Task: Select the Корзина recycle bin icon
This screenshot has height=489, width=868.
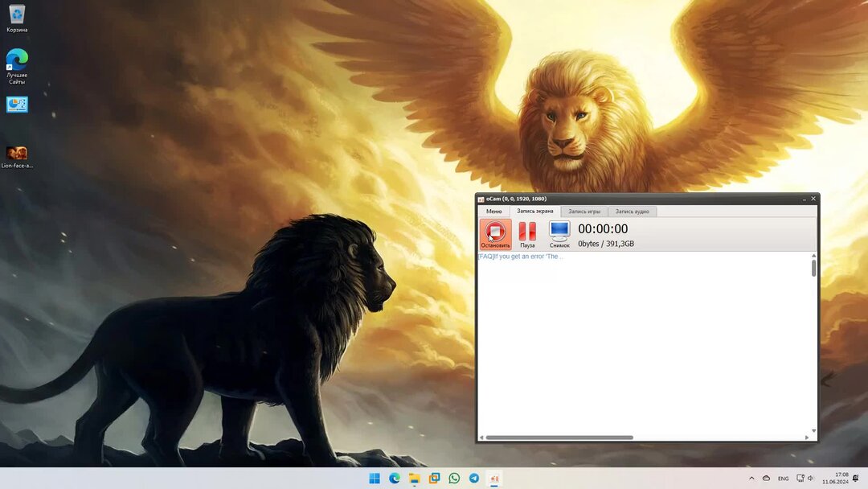Action: 17,18
